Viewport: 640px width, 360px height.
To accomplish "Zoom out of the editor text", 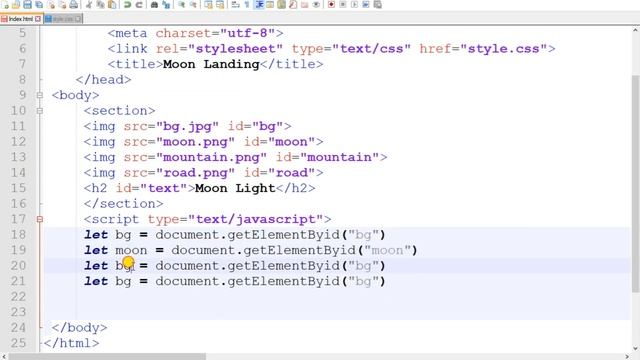I will (193, 5).
